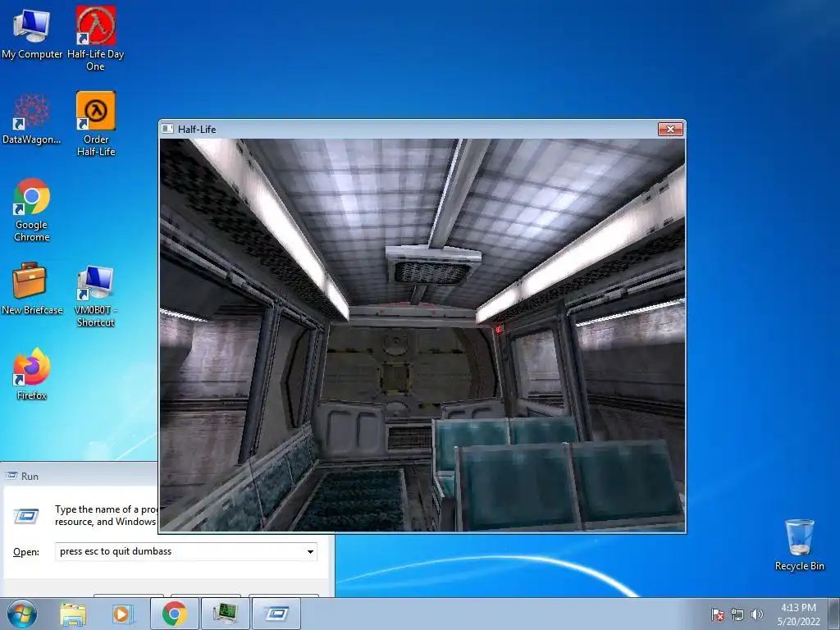Image resolution: width=840 pixels, height=630 pixels.
Task: Select the Run dialog taskbar button
Action: (276, 614)
